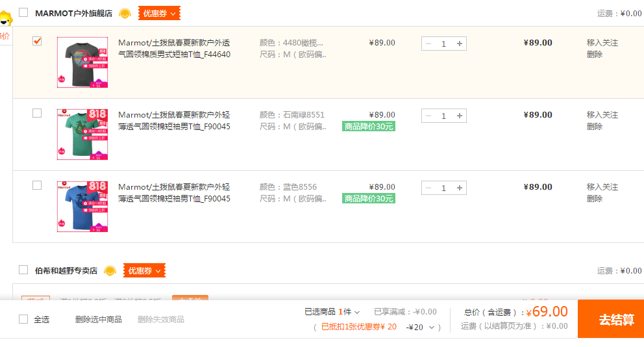The height and width of the screenshot is (347, 644).
Task: Click color option 石南绿8551 text
Action: coord(291,115)
